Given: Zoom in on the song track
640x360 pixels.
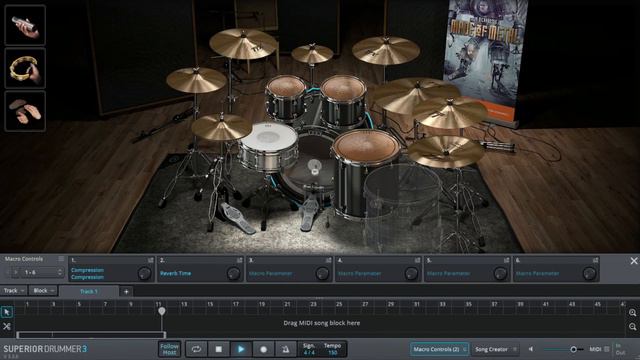Looking at the screenshot, I should [632, 313].
